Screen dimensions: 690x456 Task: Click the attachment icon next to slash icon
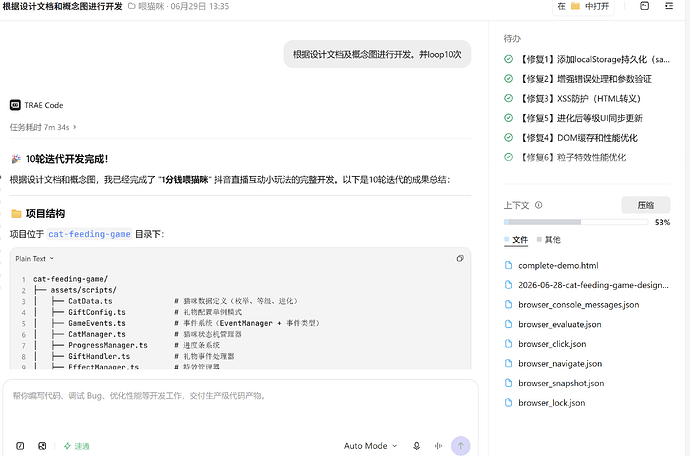click(x=42, y=446)
